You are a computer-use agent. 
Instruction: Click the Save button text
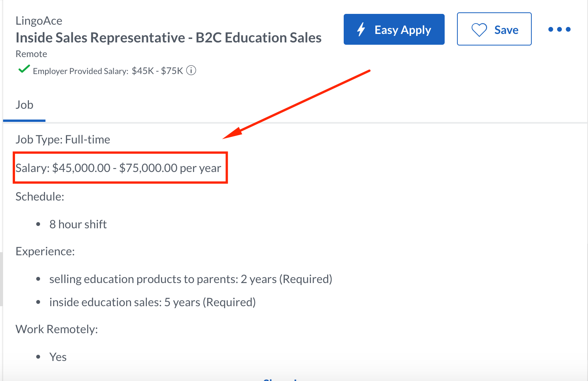coord(506,30)
